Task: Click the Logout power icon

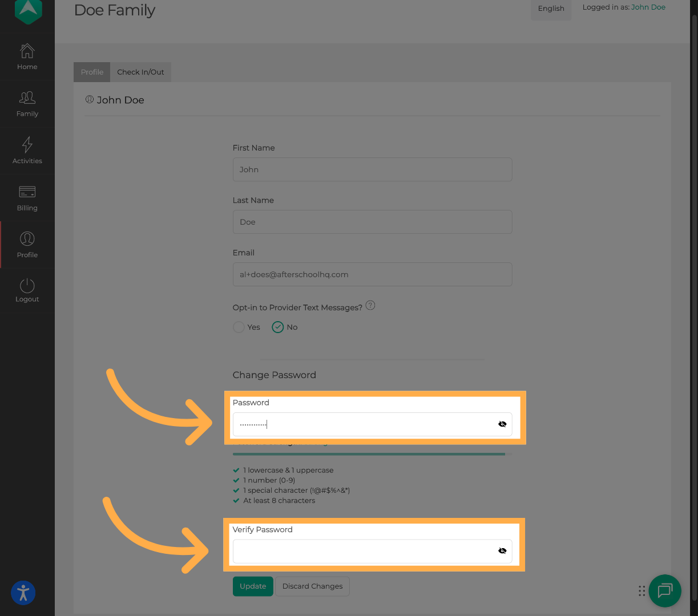Action: pyautogui.click(x=27, y=286)
